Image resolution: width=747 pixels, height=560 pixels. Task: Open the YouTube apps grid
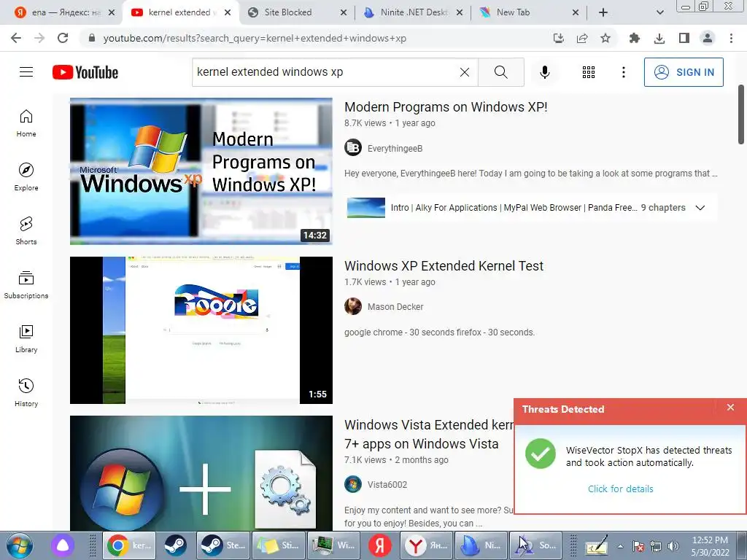(x=589, y=72)
